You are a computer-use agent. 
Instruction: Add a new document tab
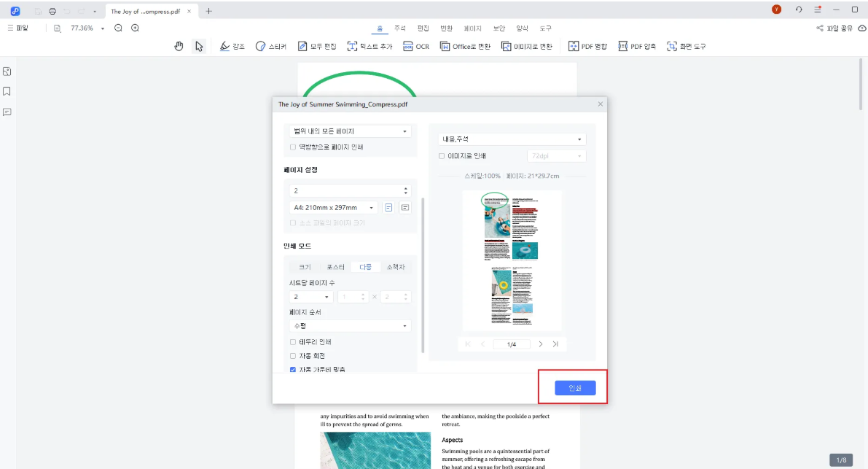(x=208, y=11)
